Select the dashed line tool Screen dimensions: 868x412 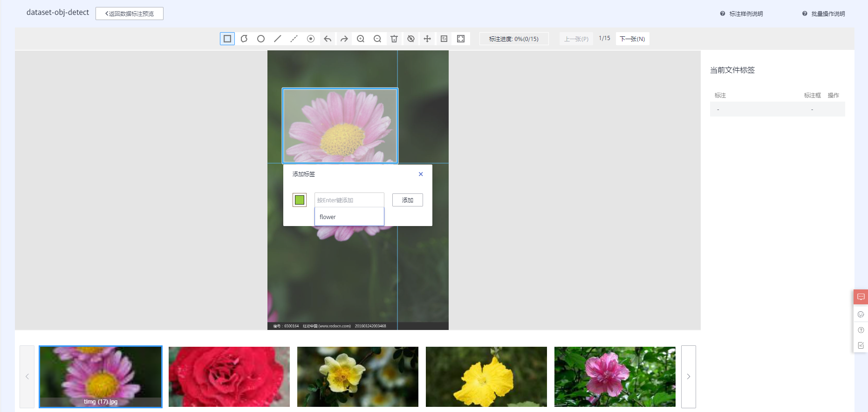pyautogui.click(x=294, y=39)
